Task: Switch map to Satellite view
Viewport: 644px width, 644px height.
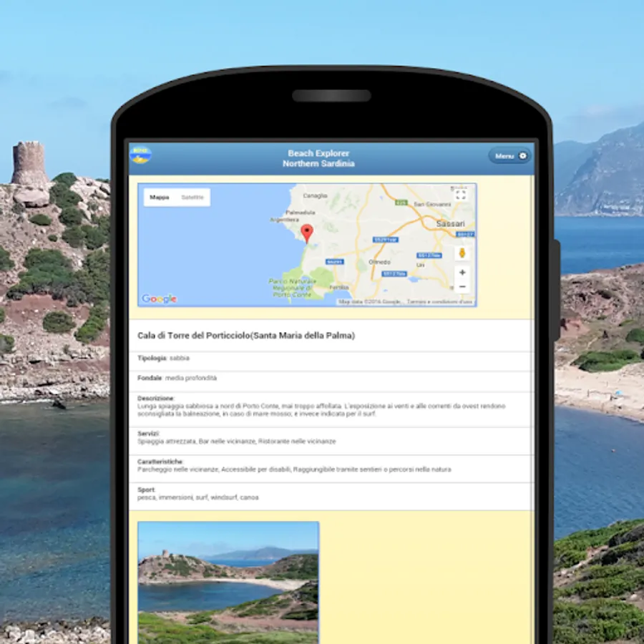Action: click(192, 197)
